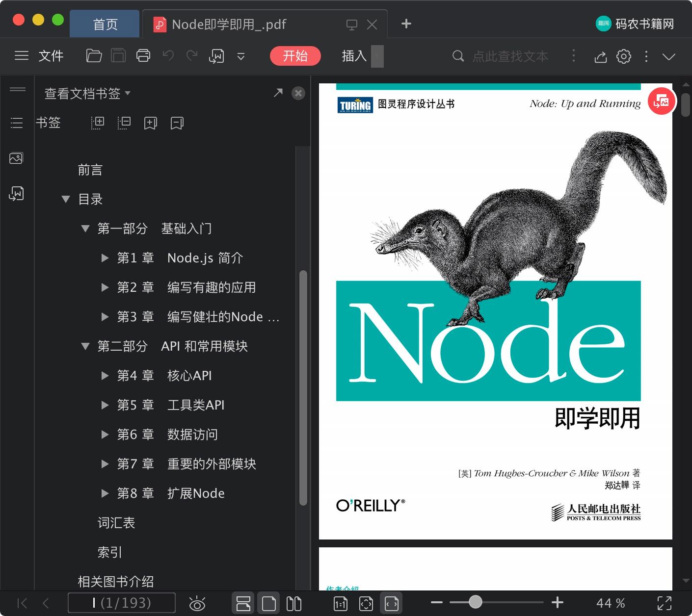The image size is (692, 616).
Task: Click the fit page icon
Action: point(366,603)
